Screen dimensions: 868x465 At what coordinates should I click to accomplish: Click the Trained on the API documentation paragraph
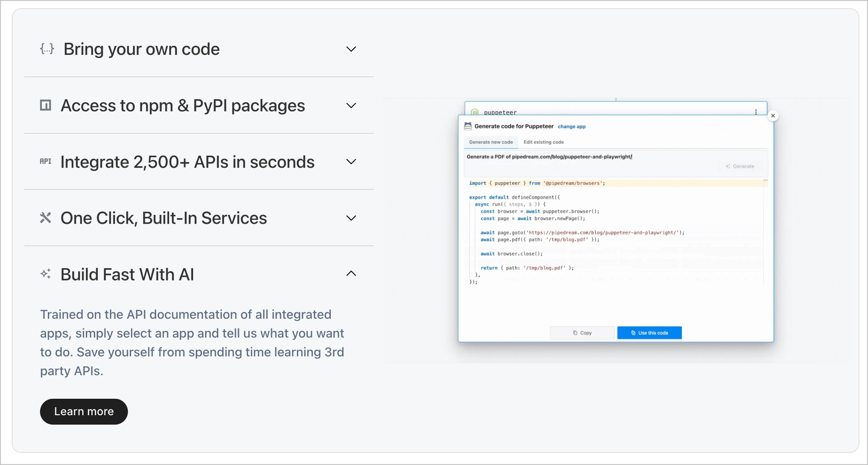point(193,342)
